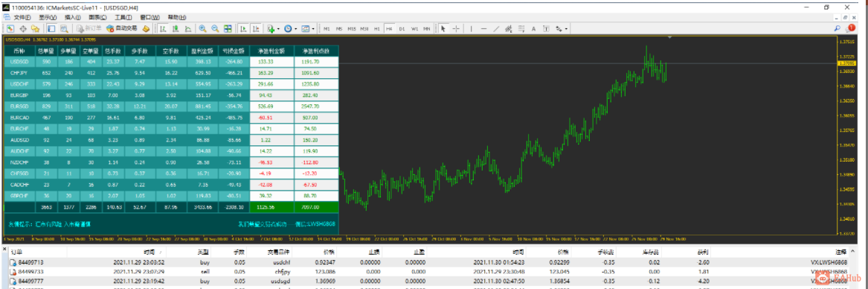Select the H1 timeframe
This screenshot has width=868, height=289.
click(377, 28)
